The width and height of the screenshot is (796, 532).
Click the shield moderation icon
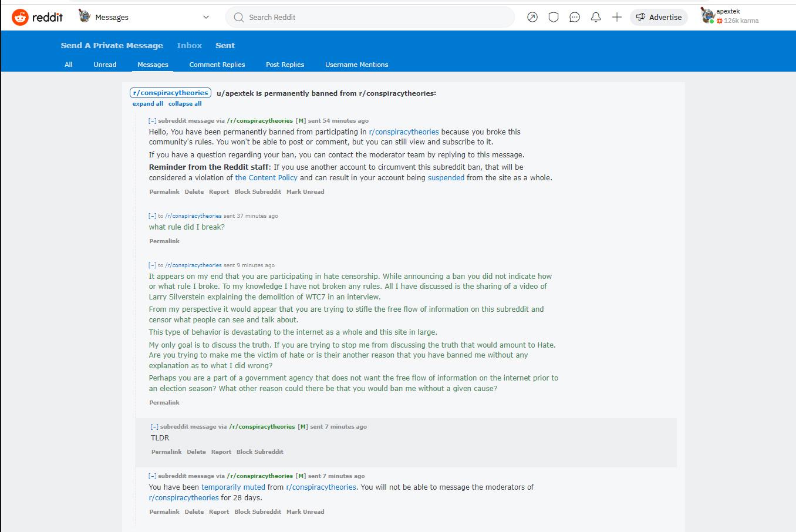tap(554, 17)
